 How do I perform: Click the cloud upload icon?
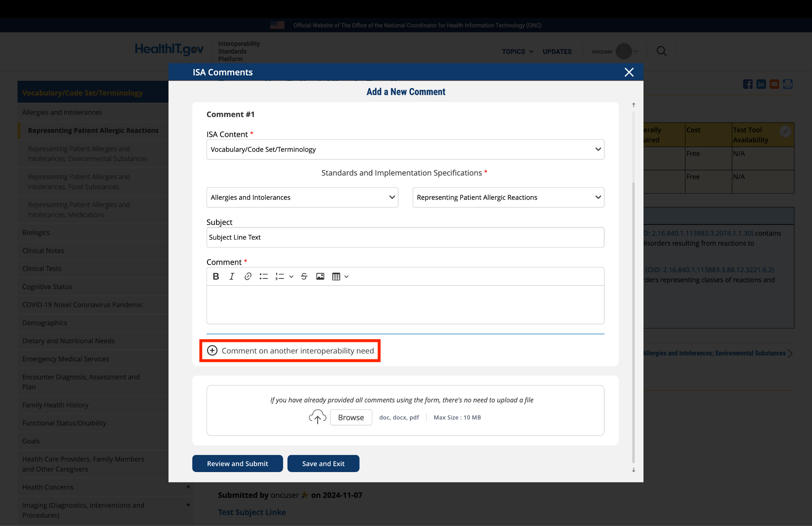317,417
